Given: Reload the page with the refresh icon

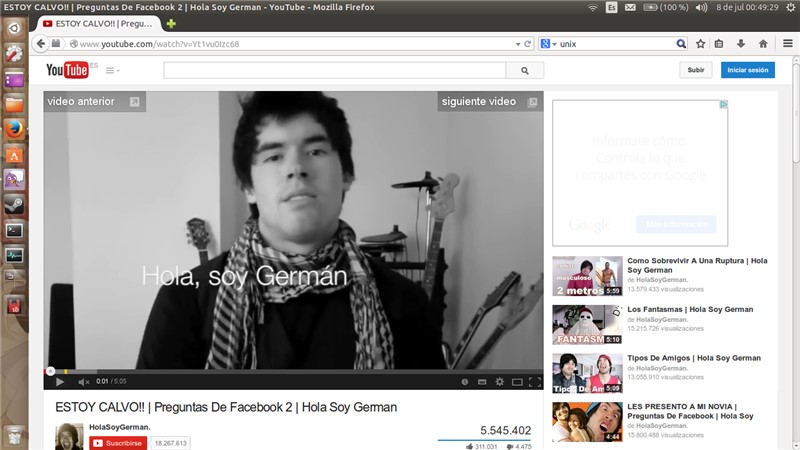Looking at the screenshot, I should point(528,44).
